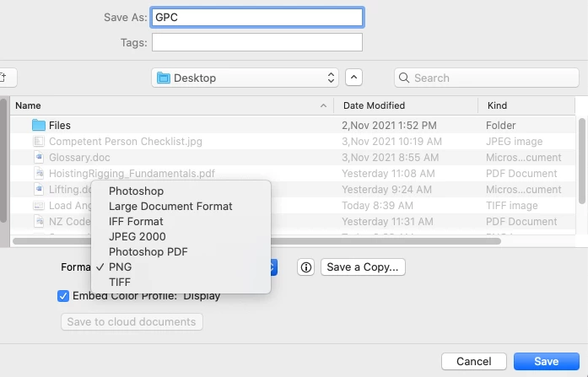
Task: Open the Desktop location dropdown
Action: point(245,78)
